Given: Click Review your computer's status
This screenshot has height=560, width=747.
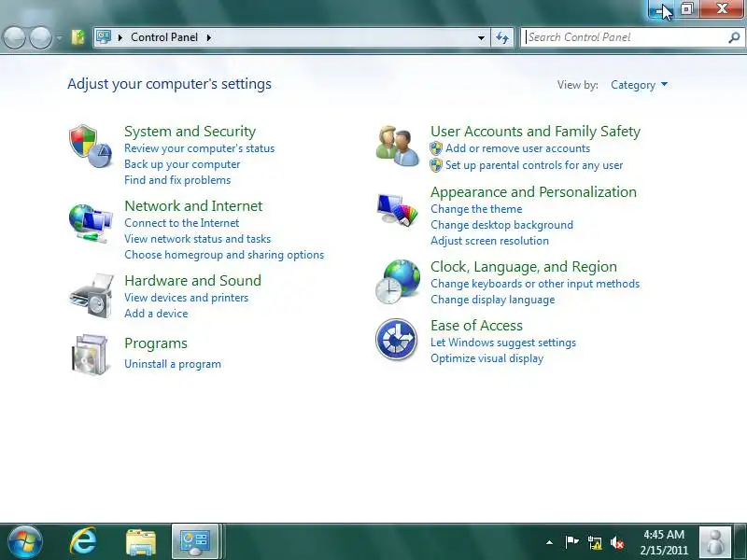Looking at the screenshot, I should [199, 148].
